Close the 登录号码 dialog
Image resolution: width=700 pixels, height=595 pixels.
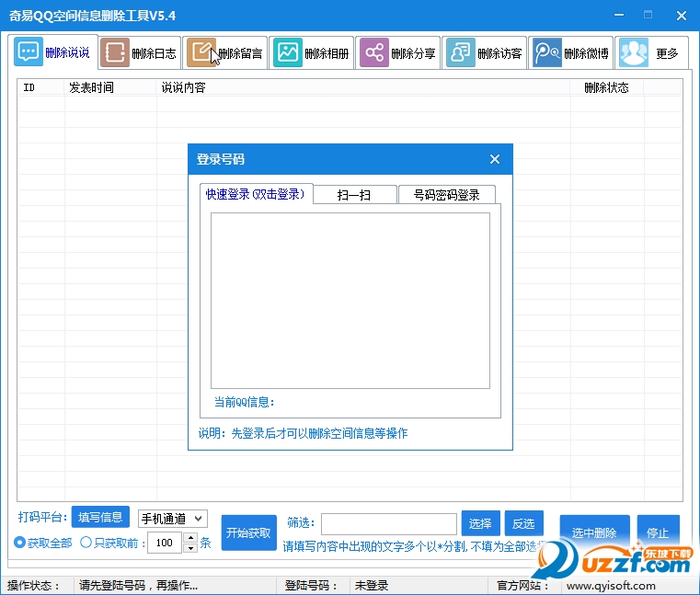[495, 159]
